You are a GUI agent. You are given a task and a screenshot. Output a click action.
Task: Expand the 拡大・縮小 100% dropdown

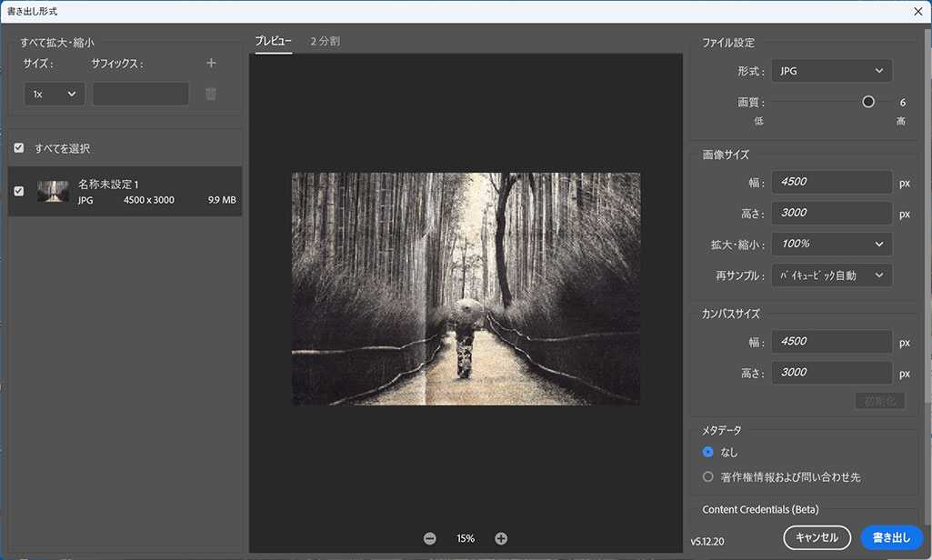coord(832,244)
